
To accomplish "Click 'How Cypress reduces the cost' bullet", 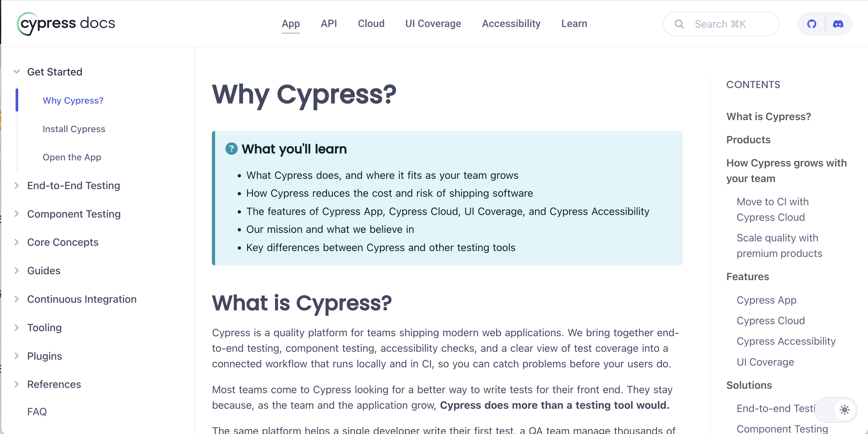I will pos(390,193).
